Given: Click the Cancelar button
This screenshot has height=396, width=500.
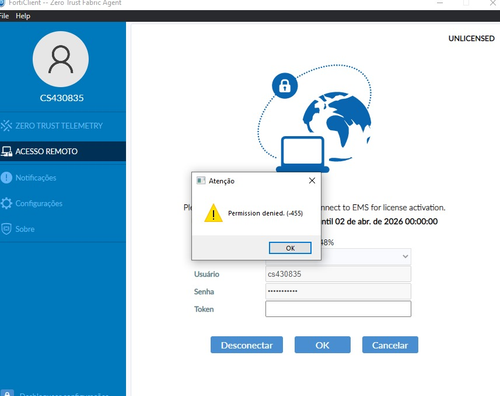Looking at the screenshot, I should [x=390, y=345].
